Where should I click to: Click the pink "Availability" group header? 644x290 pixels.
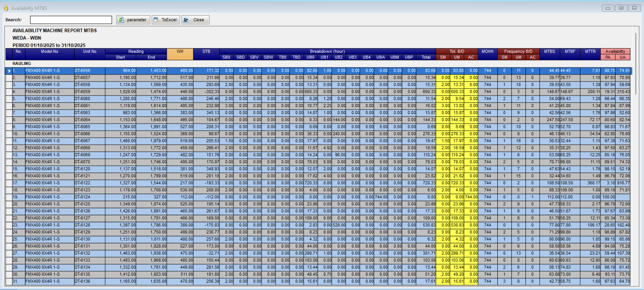[x=615, y=51]
